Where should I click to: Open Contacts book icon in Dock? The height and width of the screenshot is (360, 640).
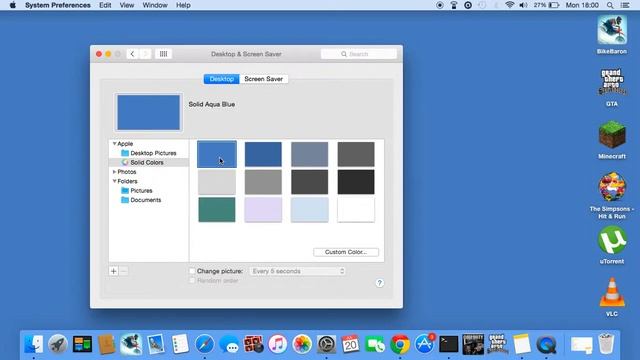click(x=107, y=344)
